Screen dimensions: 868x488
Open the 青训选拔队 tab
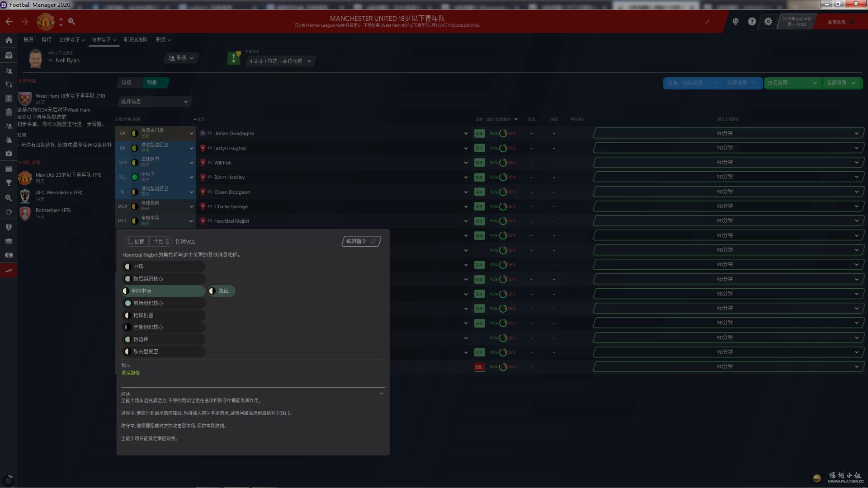pos(135,40)
